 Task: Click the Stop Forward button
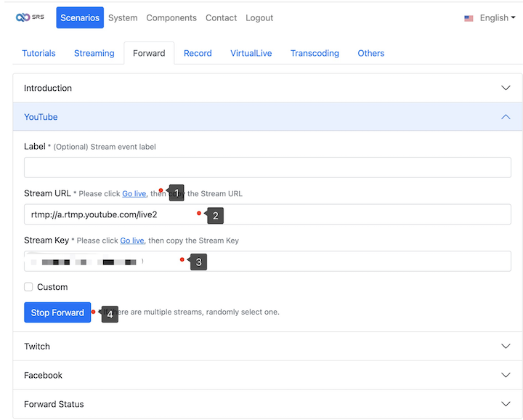click(x=57, y=312)
